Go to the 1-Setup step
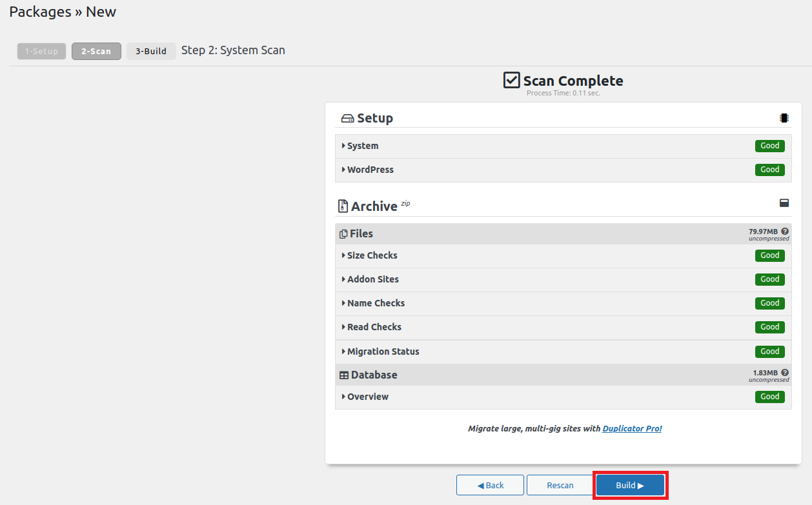 tap(41, 51)
